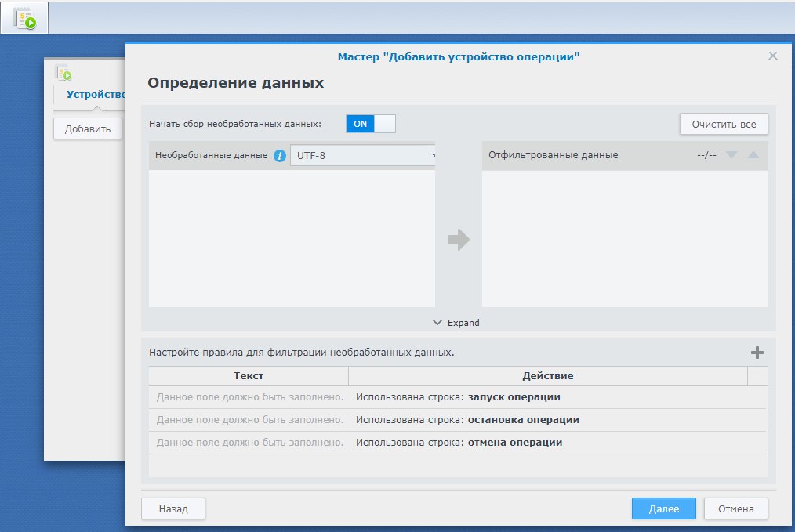Add a filter rule with plus icon
The image size is (795, 532).
pyautogui.click(x=757, y=353)
